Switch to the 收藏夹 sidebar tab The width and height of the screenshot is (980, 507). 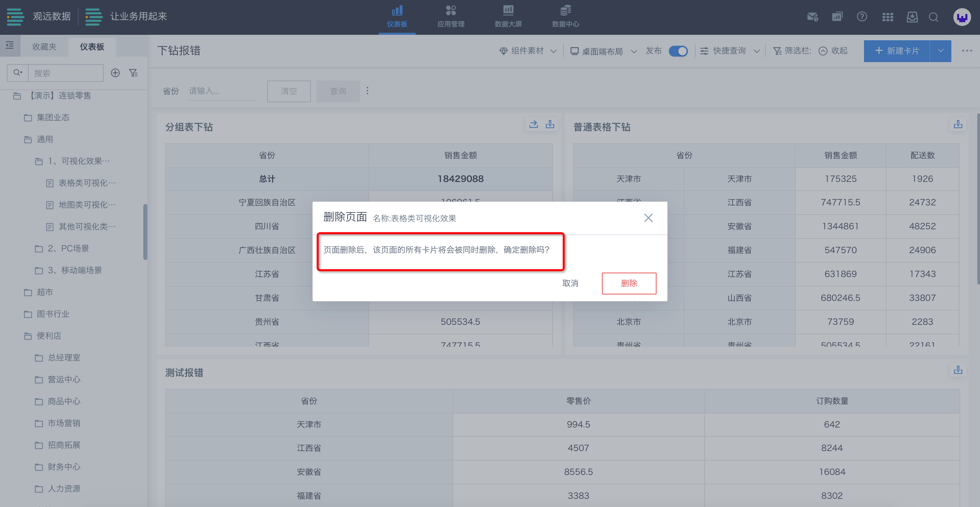(44, 47)
